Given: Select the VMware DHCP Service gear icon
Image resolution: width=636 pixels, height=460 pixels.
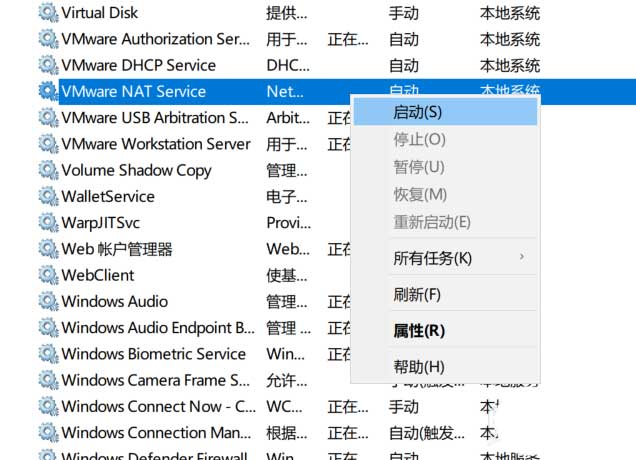Looking at the screenshot, I should (48, 65).
